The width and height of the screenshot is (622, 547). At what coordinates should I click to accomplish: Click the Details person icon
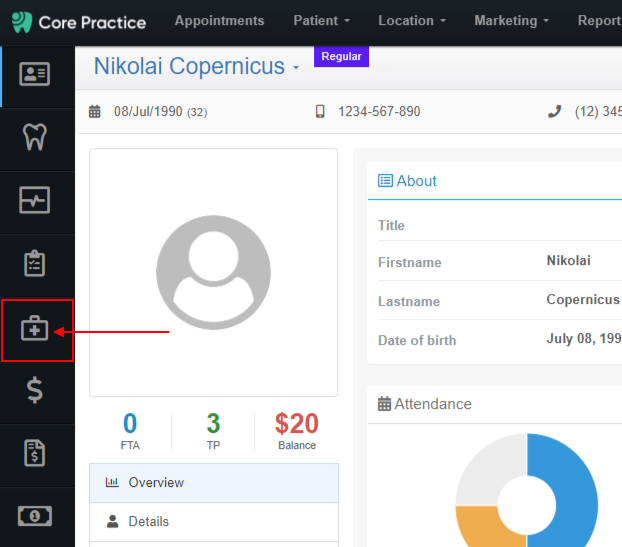(113, 521)
